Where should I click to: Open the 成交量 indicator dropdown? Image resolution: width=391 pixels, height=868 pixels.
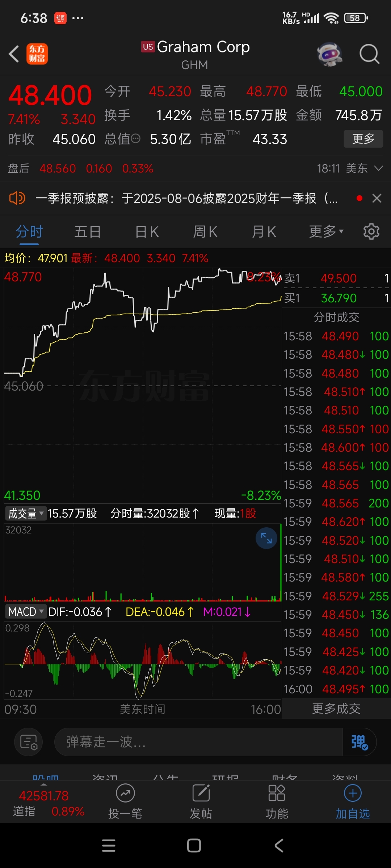click(x=25, y=513)
